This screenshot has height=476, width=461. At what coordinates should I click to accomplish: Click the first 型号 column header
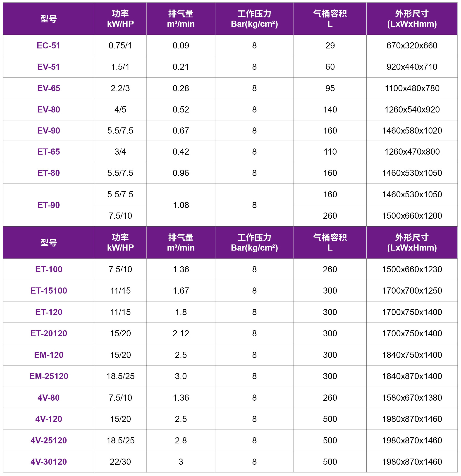coord(49,19)
